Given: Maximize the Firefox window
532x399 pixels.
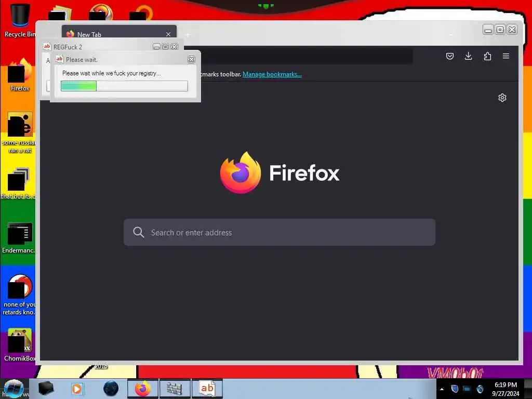Looking at the screenshot, I should pos(500,30).
